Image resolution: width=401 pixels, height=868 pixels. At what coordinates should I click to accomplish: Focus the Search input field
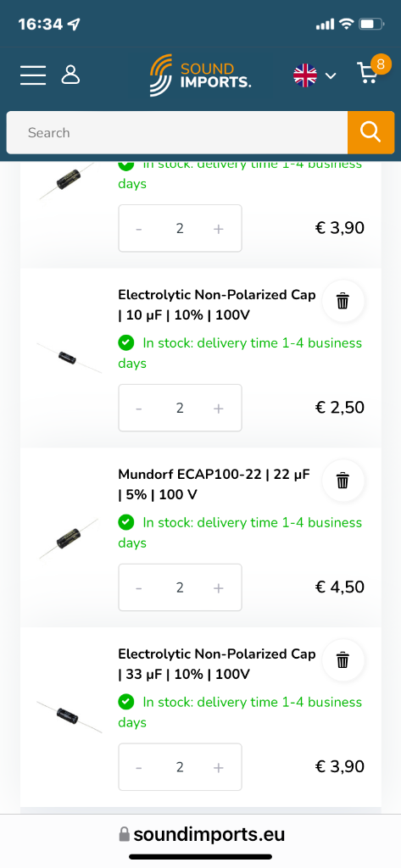tap(177, 132)
